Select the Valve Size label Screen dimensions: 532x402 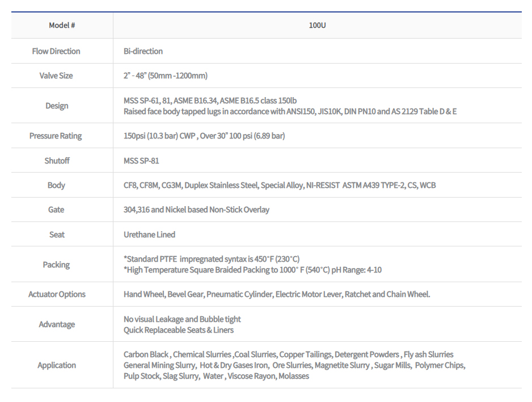(57, 75)
